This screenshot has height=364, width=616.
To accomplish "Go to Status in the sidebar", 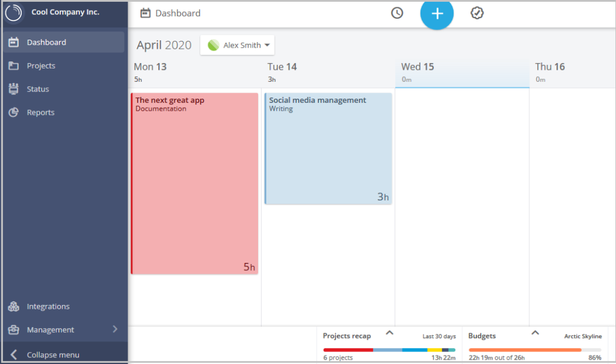I will 38,89.
